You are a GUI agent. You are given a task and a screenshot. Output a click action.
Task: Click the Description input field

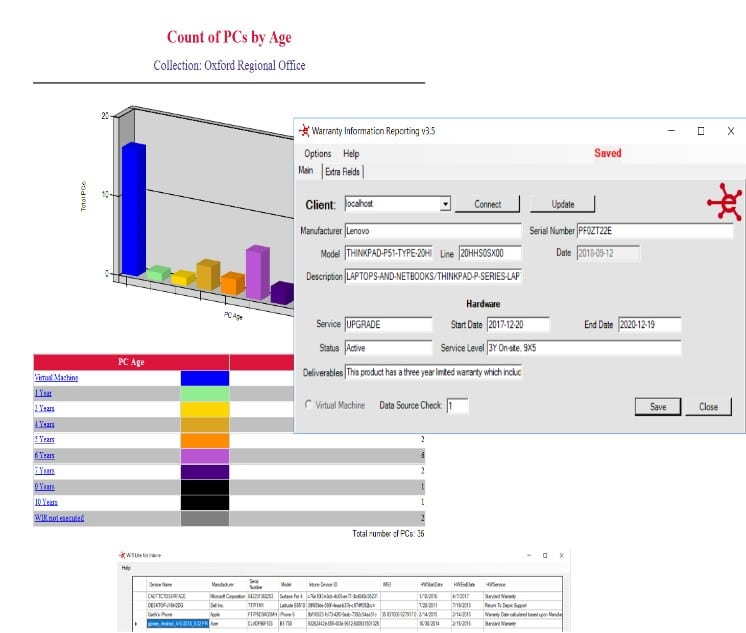click(x=433, y=277)
